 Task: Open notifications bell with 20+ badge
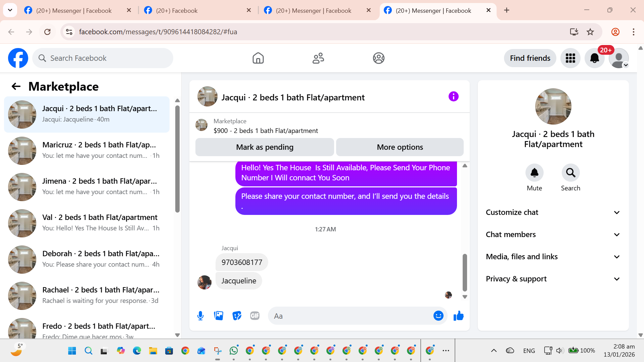pyautogui.click(x=594, y=58)
